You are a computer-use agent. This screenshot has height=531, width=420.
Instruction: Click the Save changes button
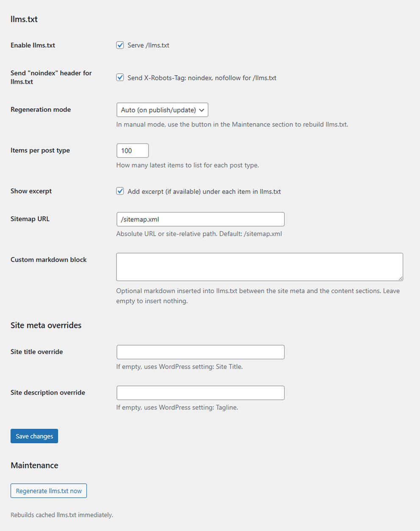[34, 436]
